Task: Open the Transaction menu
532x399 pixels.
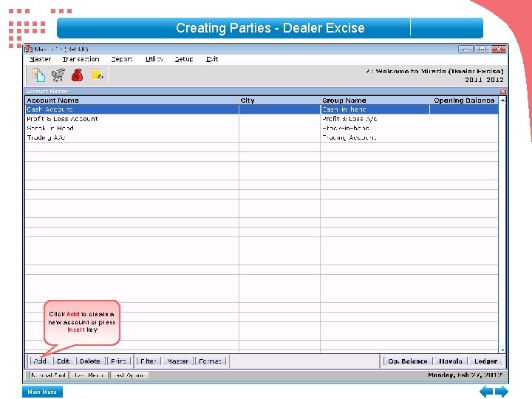Action: (x=81, y=59)
